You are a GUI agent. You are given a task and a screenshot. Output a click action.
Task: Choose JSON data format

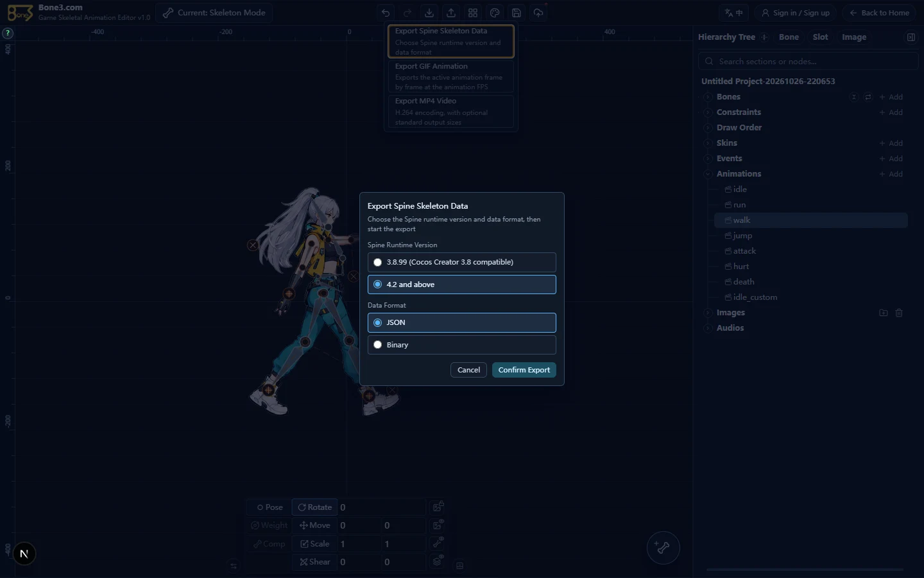(461, 322)
